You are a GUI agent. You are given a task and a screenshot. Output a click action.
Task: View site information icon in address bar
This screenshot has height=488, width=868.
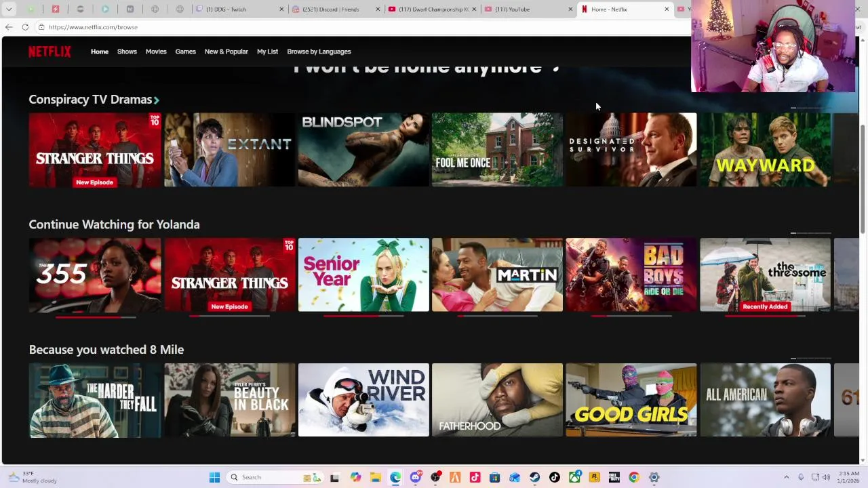pos(41,27)
